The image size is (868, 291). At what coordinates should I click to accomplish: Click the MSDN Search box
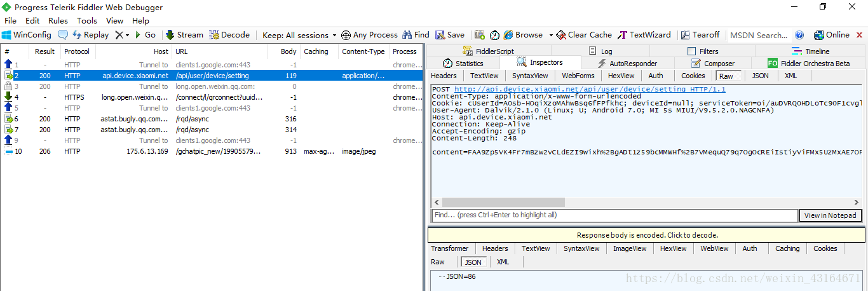click(x=759, y=35)
